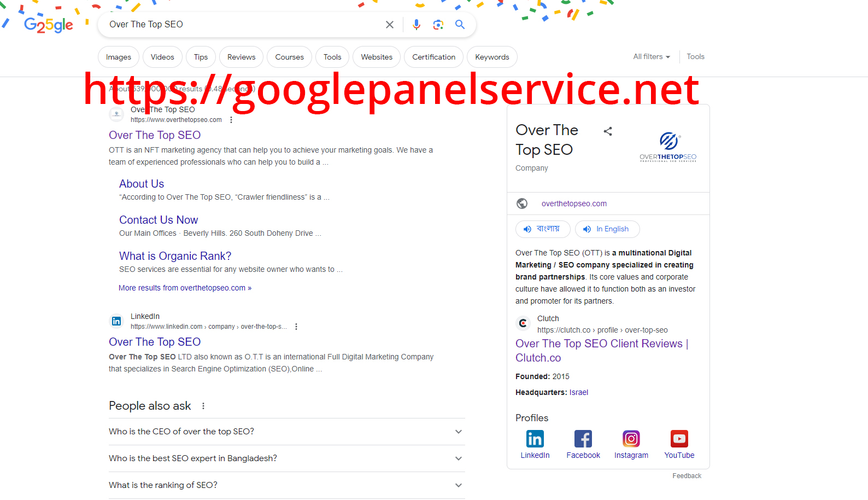Open Tools on the right side

pos(695,56)
